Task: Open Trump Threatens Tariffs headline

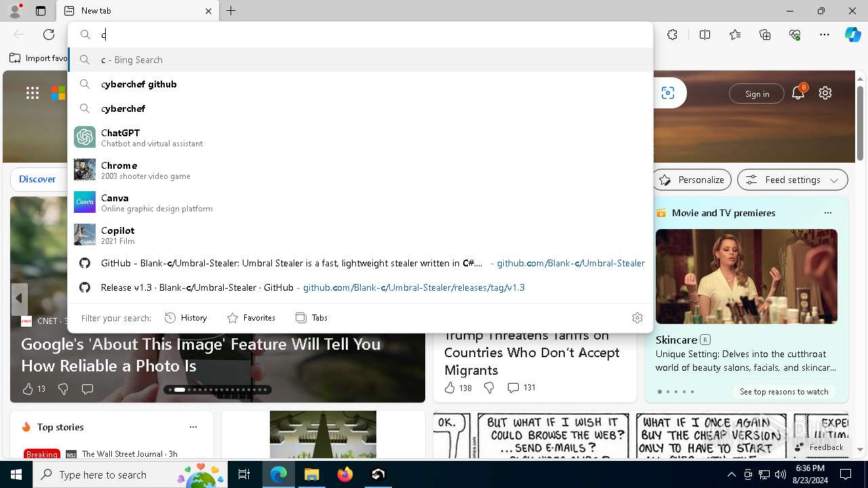Action: [532, 353]
